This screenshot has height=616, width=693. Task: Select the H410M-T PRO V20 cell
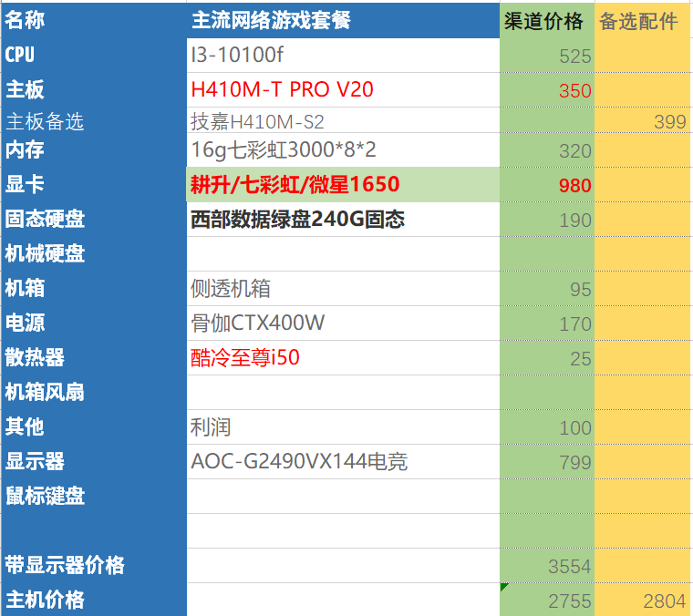(343, 89)
